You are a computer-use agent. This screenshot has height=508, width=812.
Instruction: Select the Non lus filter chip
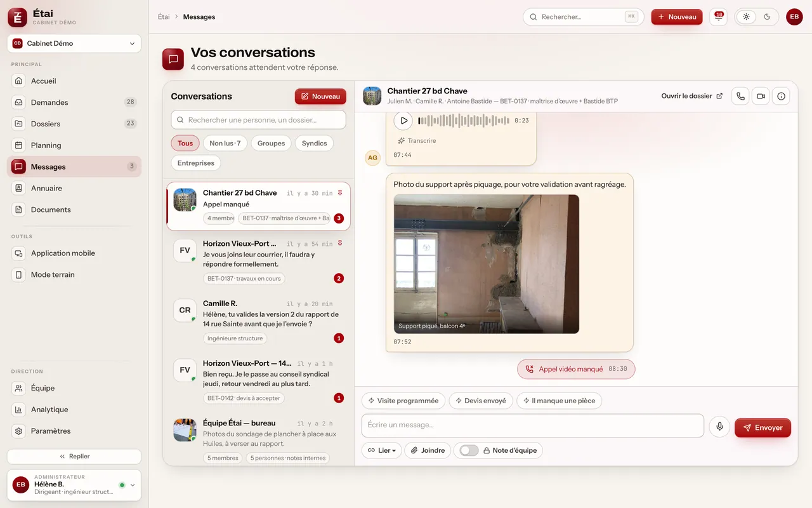225,144
